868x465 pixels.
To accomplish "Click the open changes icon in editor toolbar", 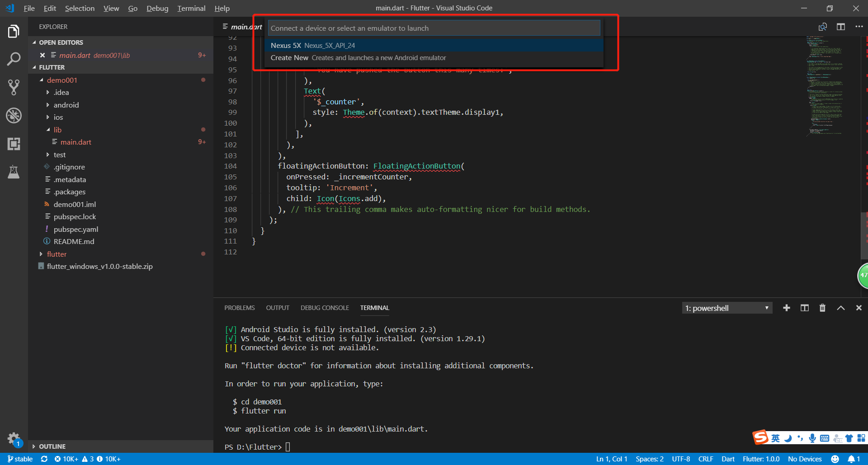I will pos(823,27).
